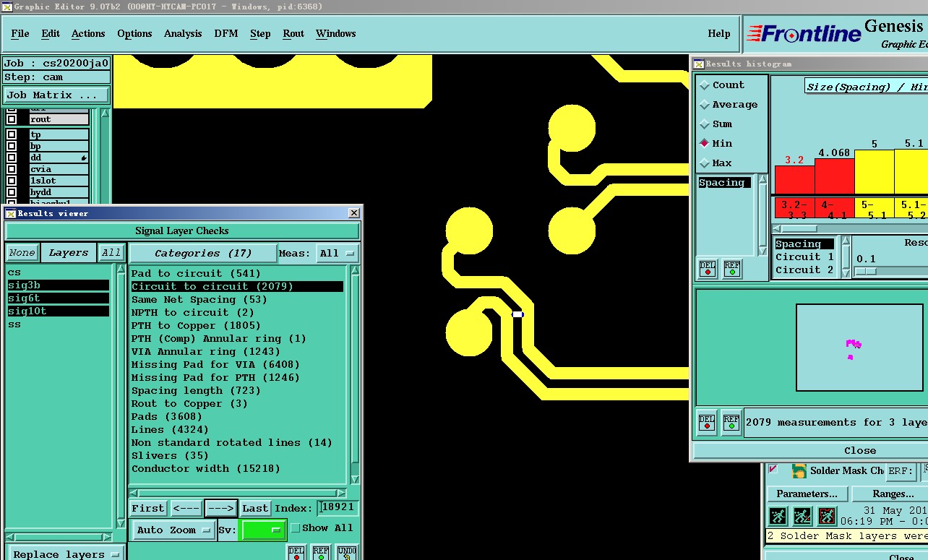Toggle rout layer display box

pos(12,119)
